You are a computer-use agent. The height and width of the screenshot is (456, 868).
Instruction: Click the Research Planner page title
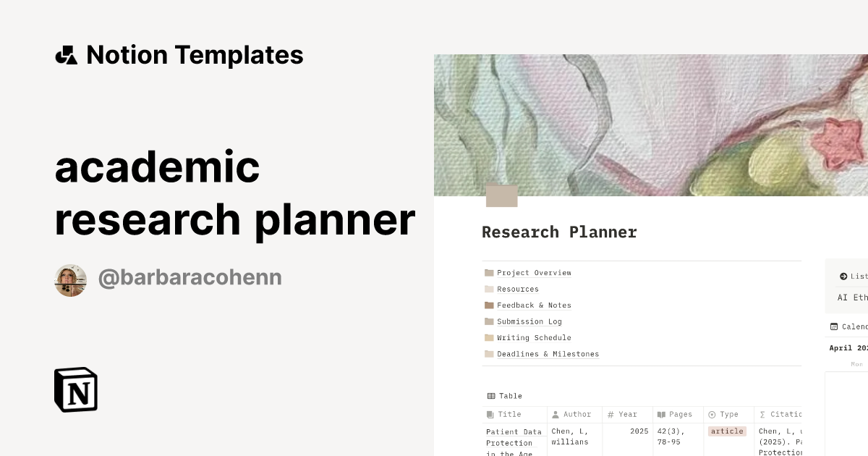coord(559,232)
